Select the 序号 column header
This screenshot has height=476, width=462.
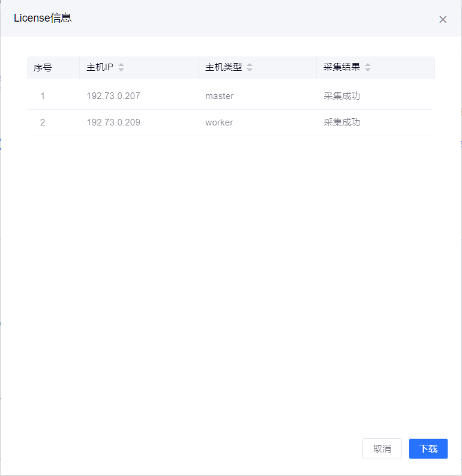(x=43, y=68)
